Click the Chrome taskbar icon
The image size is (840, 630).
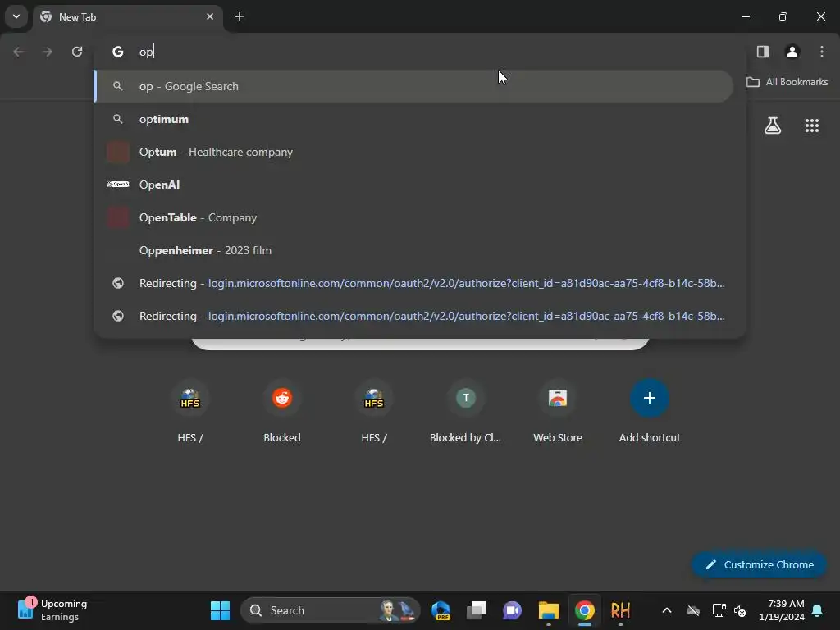tap(584, 610)
